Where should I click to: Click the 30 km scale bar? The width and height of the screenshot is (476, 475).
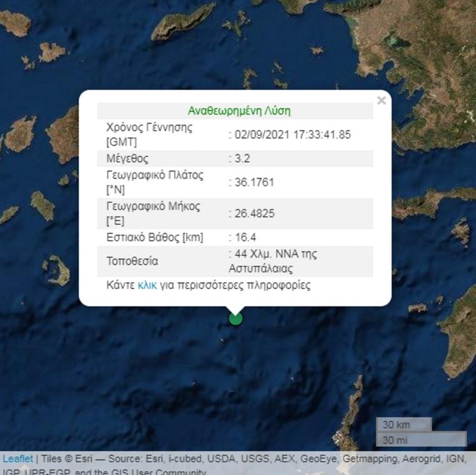pyautogui.click(x=404, y=424)
